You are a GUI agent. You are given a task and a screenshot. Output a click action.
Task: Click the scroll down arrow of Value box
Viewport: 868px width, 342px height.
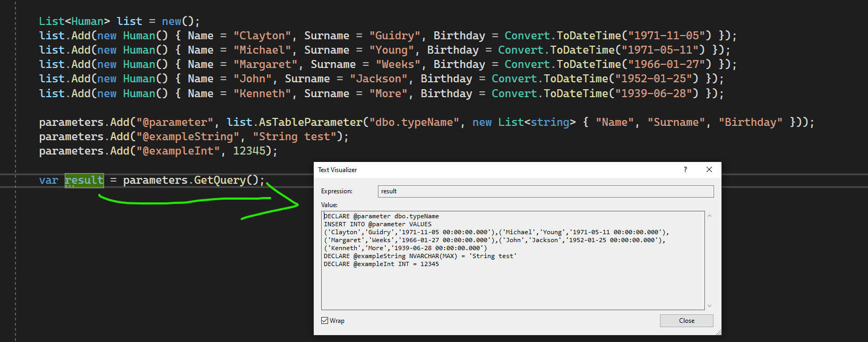[x=709, y=305]
